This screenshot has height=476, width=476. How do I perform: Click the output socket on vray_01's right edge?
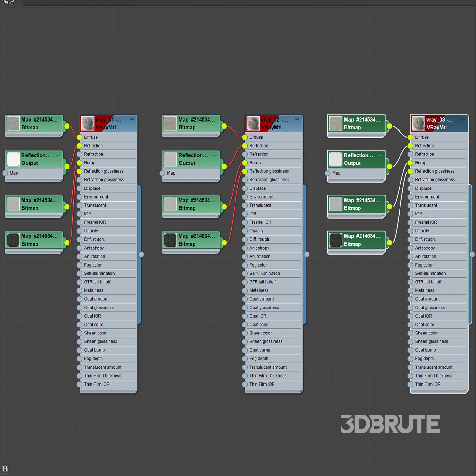(142, 254)
